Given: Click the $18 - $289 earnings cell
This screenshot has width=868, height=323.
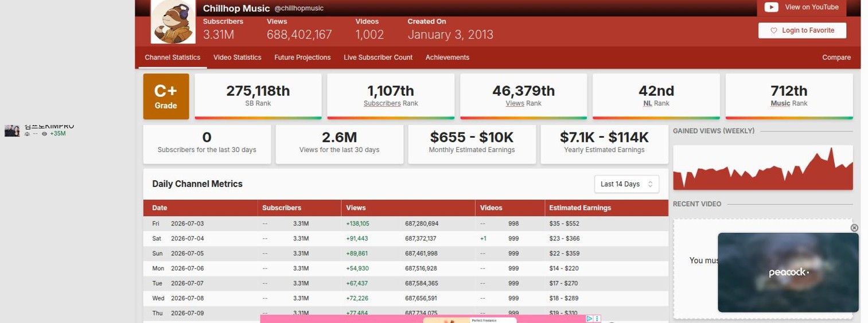Looking at the screenshot, I should pos(564,298).
